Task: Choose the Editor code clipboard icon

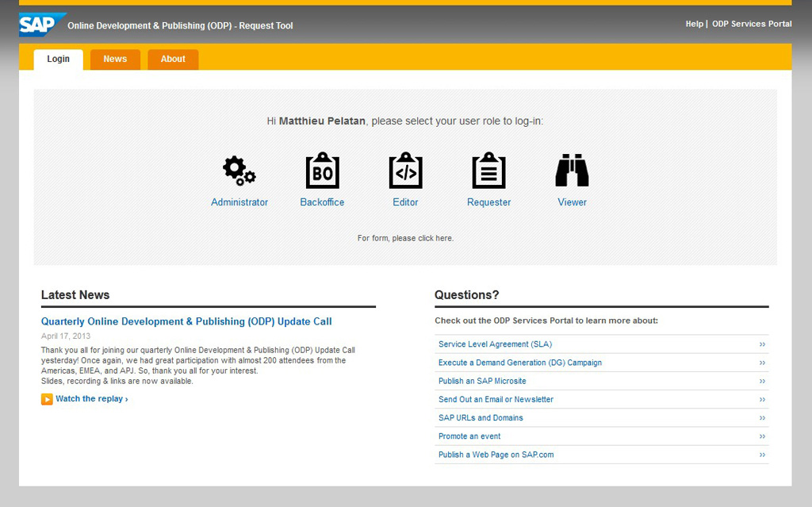Action: [405, 170]
